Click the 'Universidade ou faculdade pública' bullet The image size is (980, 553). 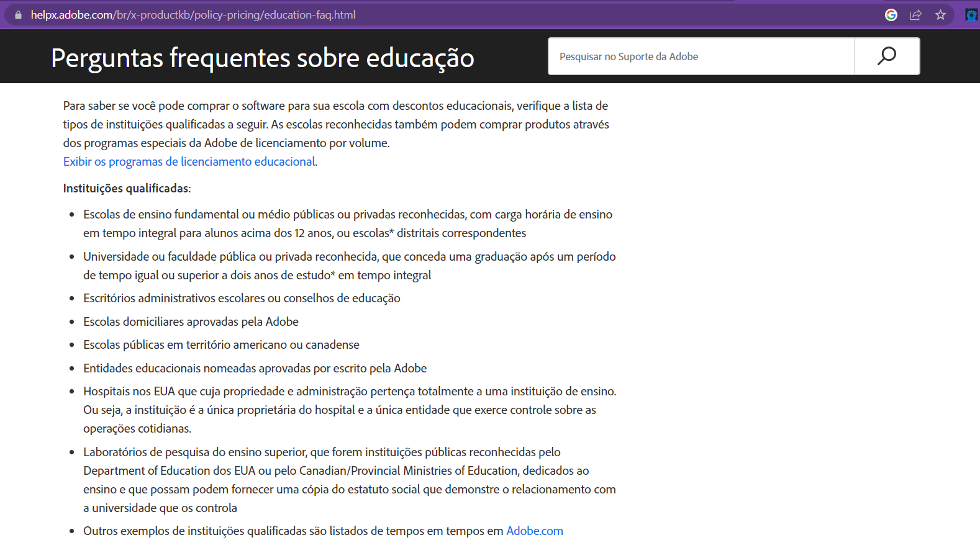click(x=350, y=266)
